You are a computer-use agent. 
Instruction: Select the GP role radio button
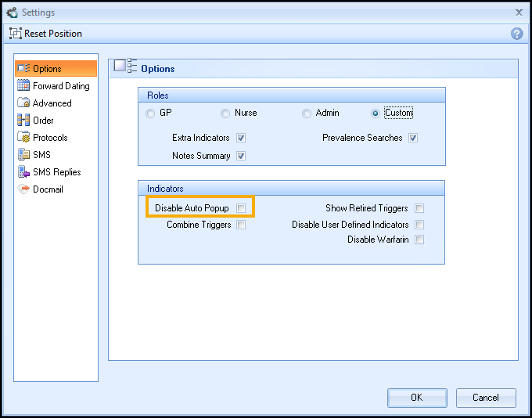(x=150, y=114)
